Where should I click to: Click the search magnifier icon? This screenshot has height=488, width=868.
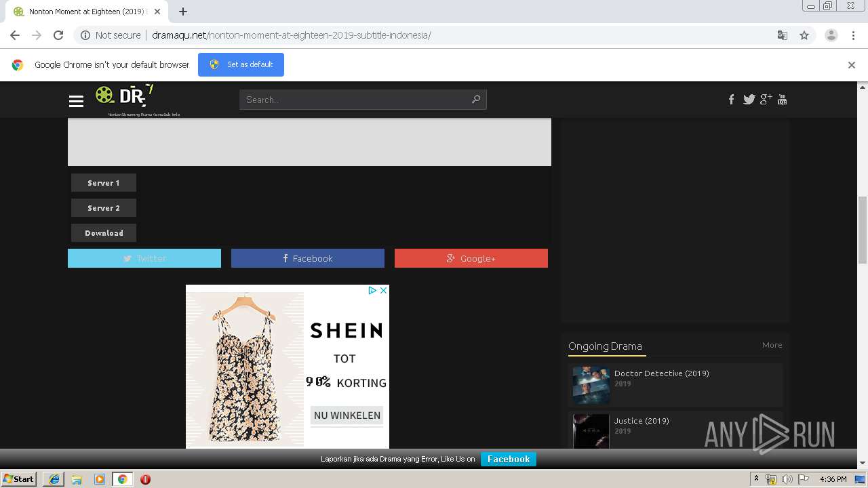click(476, 100)
